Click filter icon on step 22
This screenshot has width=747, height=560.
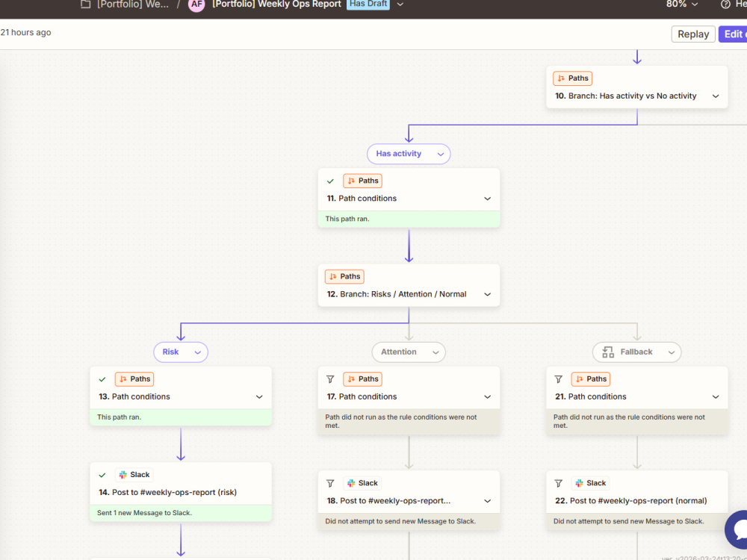point(558,484)
